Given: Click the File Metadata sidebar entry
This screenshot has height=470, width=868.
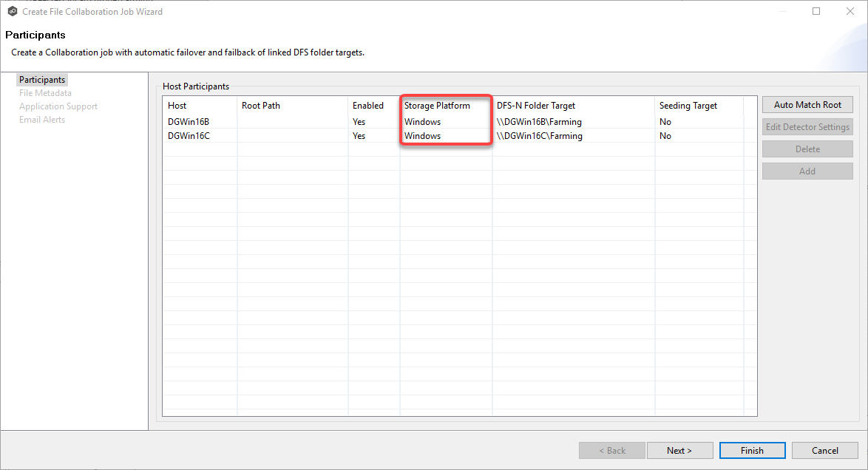Looking at the screenshot, I should coord(45,92).
